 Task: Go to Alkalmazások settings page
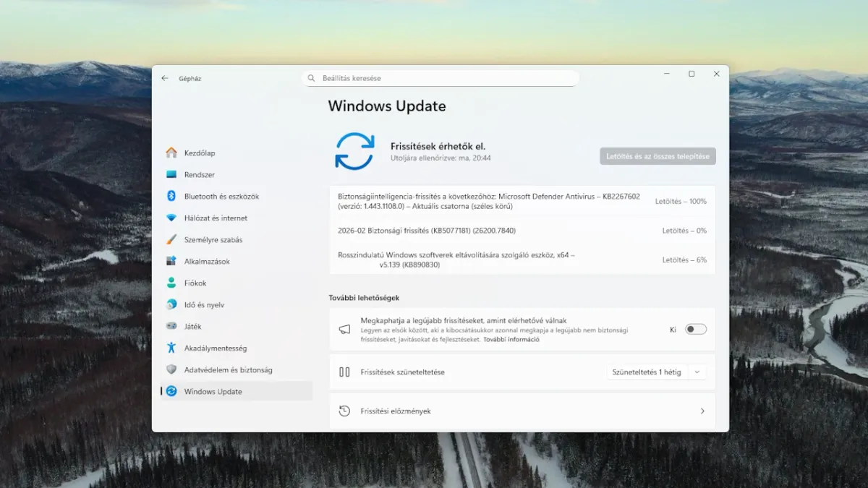point(208,261)
